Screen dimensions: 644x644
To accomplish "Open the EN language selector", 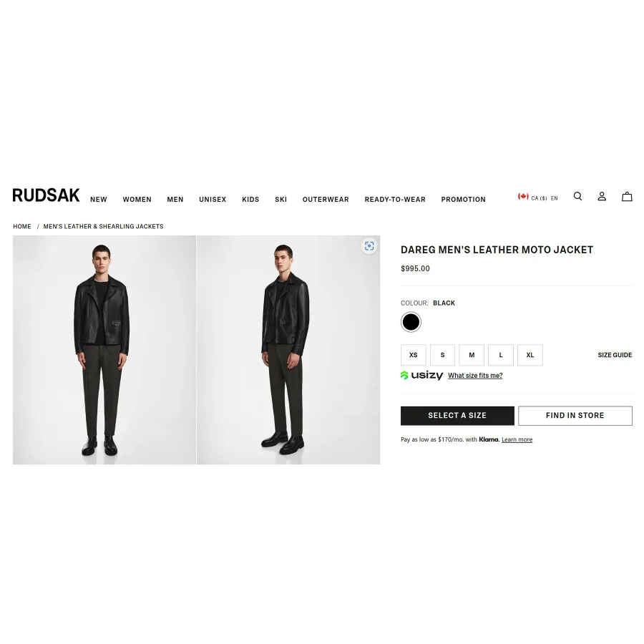I will (x=554, y=198).
